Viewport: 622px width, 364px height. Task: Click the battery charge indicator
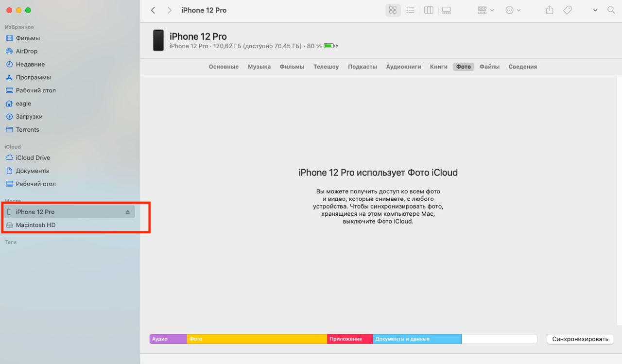pyautogui.click(x=331, y=46)
